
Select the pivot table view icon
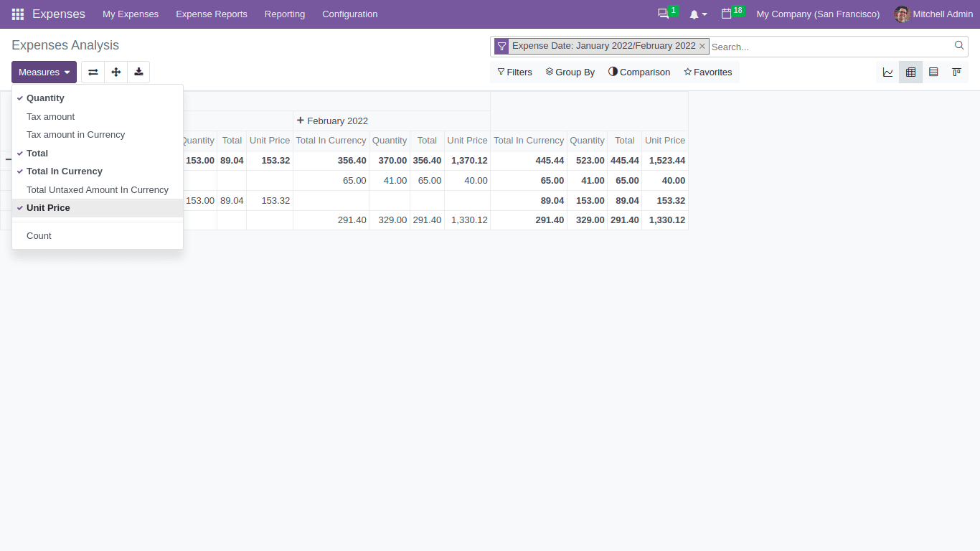[910, 72]
